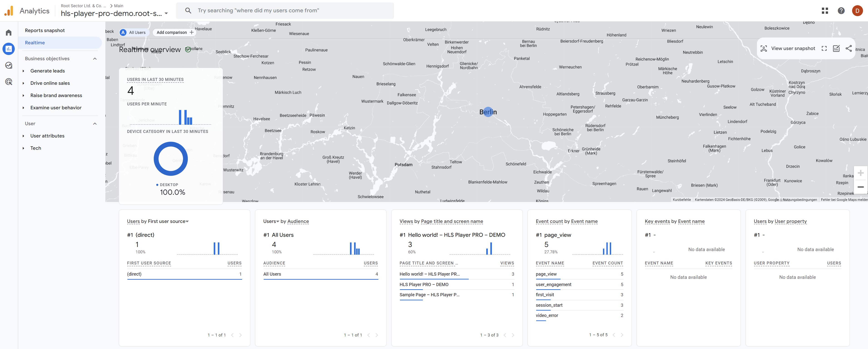
Task: Collapse the Business objectives section
Action: tap(95, 59)
